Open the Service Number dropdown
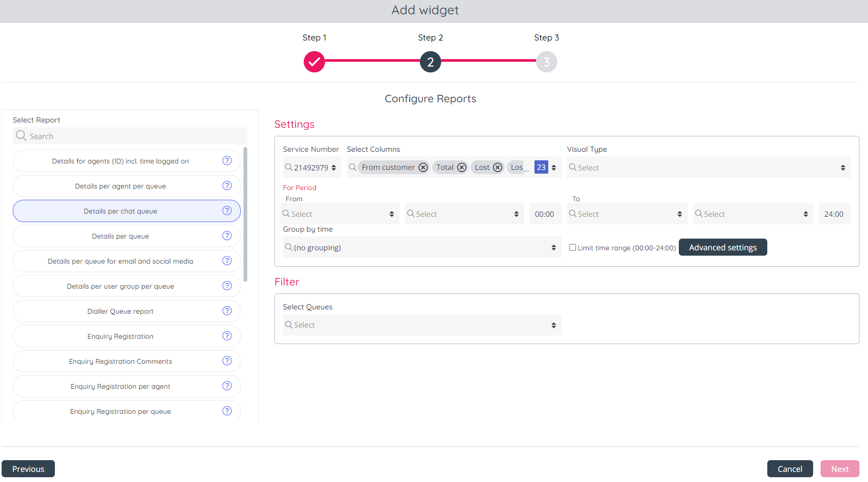Image resolution: width=868 pixels, height=482 pixels. coord(312,167)
